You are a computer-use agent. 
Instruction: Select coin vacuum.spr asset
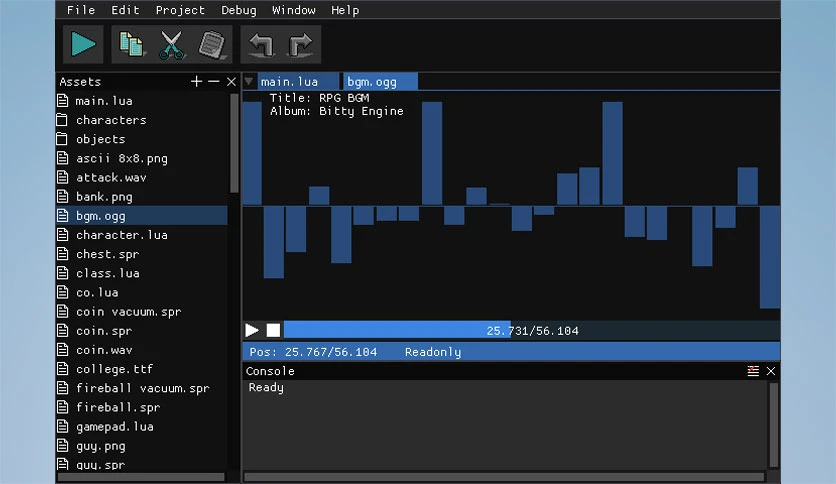pyautogui.click(x=142, y=312)
